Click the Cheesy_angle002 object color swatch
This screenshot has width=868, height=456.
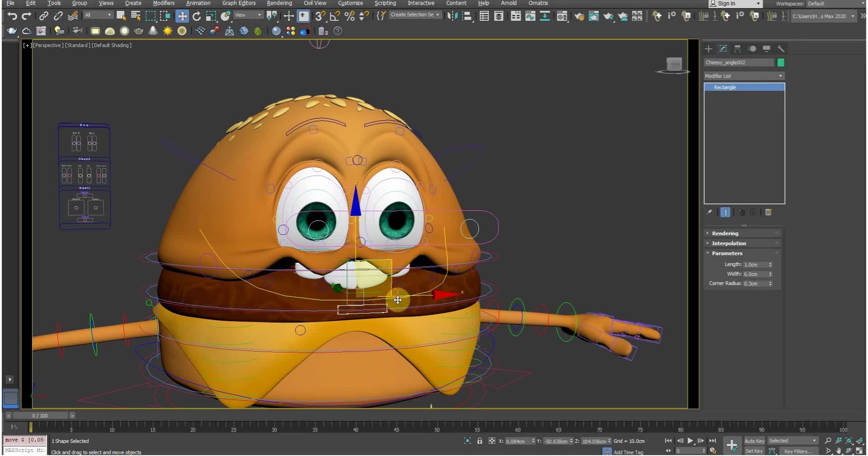[x=780, y=62]
